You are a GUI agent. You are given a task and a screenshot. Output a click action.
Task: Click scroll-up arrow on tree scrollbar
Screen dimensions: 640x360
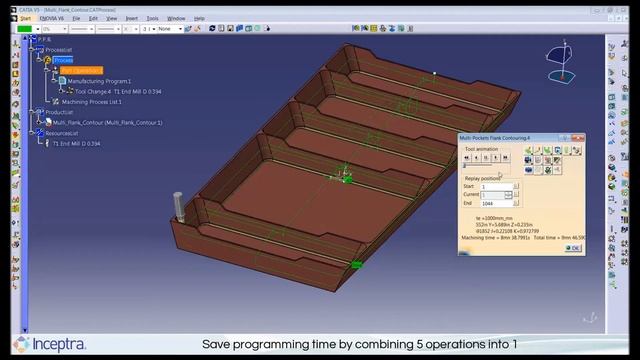click(24, 38)
